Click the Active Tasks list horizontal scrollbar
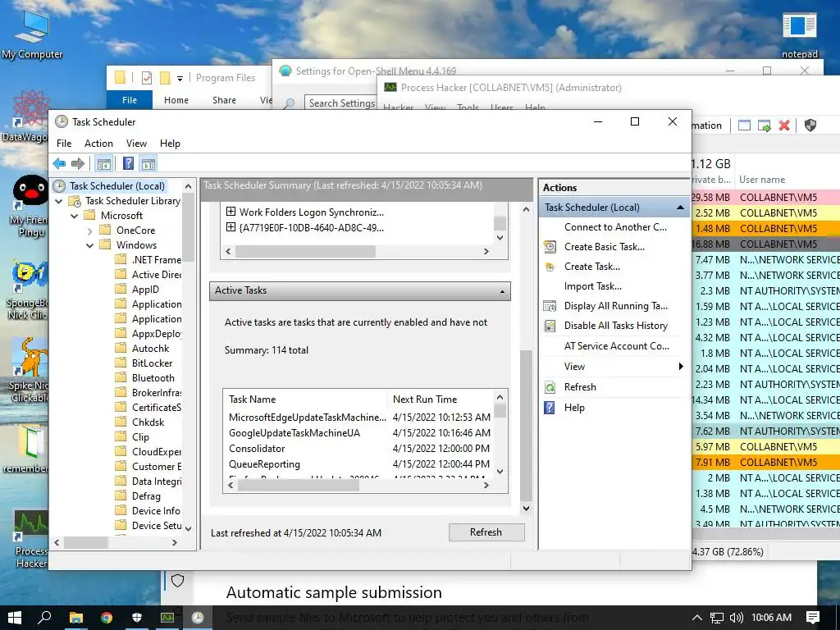 pyautogui.click(x=358, y=486)
